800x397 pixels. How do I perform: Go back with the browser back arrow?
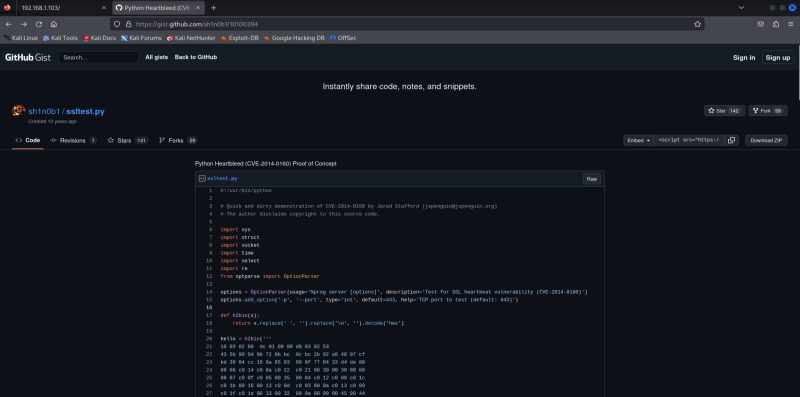click(9, 24)
